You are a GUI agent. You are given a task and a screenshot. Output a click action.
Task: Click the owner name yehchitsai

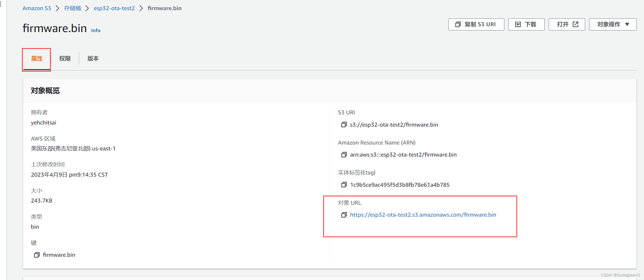(x=44, y=123)
